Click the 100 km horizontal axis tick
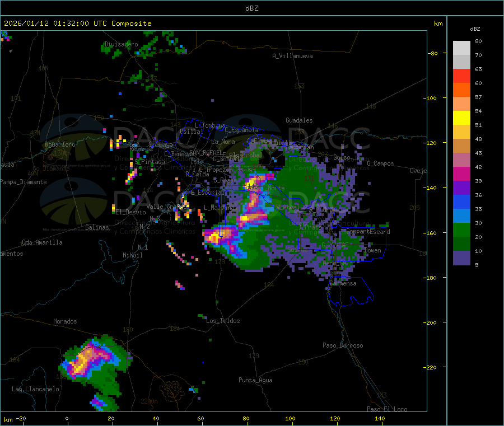504x426 pixels. tap(290, 419)
